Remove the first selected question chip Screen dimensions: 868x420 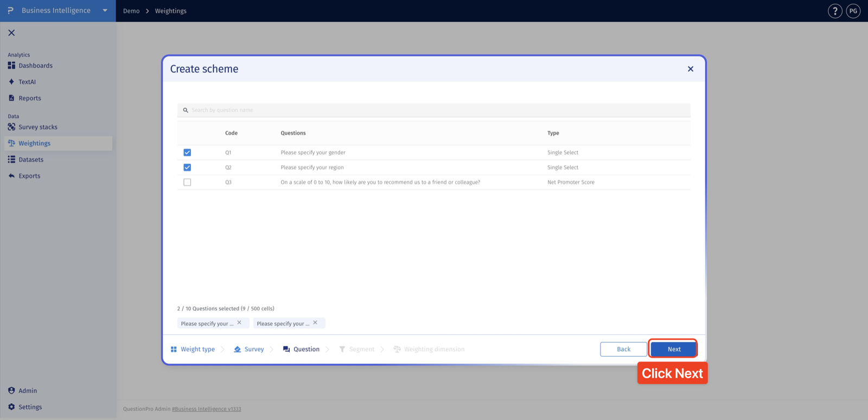click(x=239, y=322)
